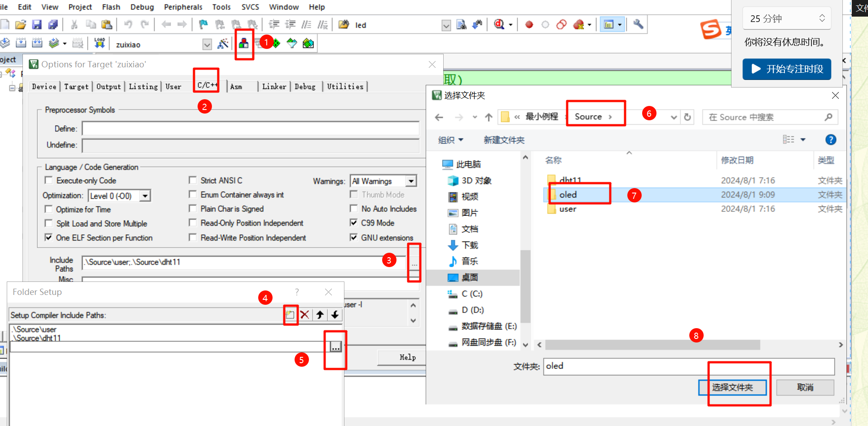Switch to the Linker tab
868x426 pixels.
click(x=274, y=86)
